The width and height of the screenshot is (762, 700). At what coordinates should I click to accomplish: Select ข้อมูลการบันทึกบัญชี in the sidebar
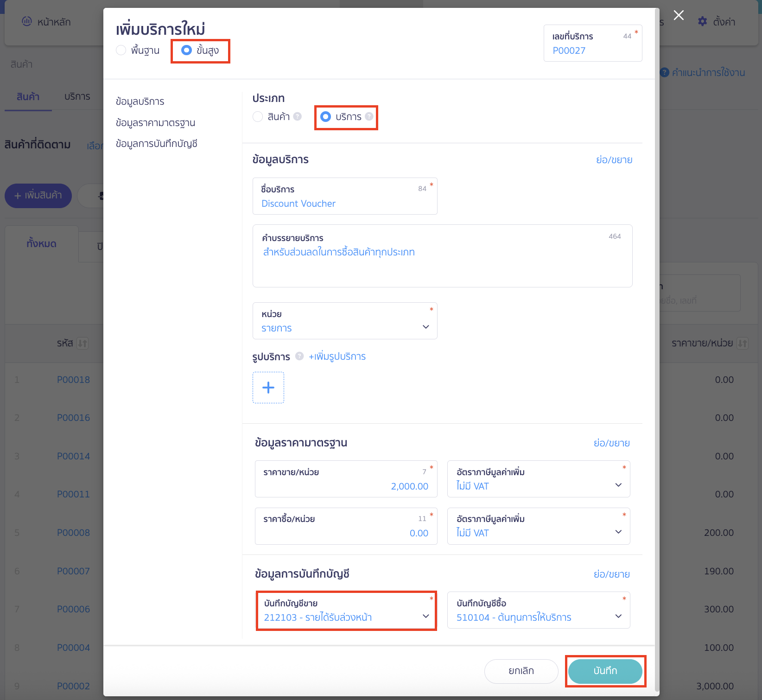click(157, 144)
